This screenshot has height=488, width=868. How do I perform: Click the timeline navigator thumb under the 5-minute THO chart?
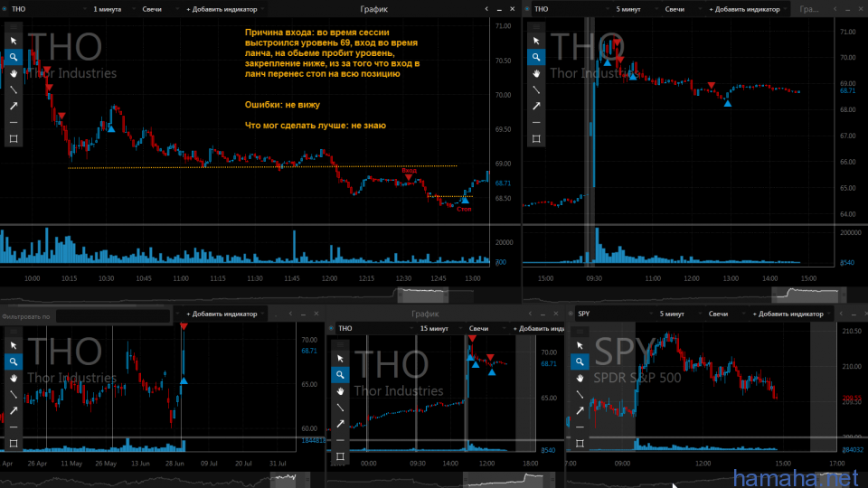[809, 295]
